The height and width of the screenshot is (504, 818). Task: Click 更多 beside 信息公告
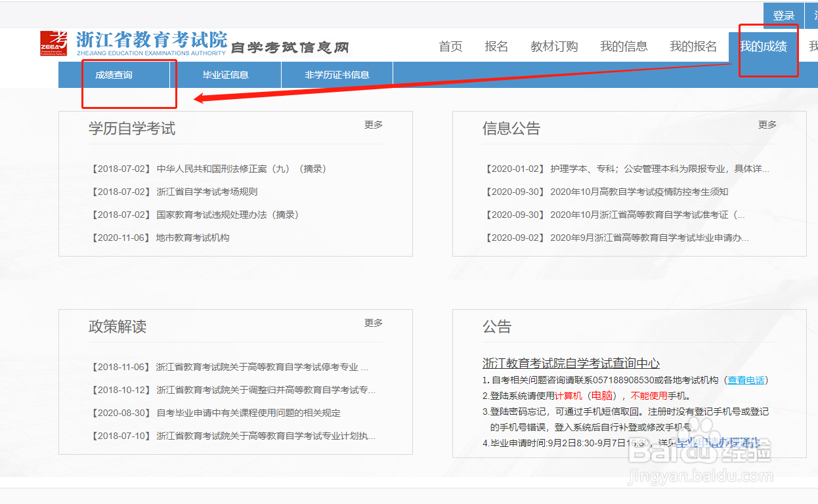(767, 124)
